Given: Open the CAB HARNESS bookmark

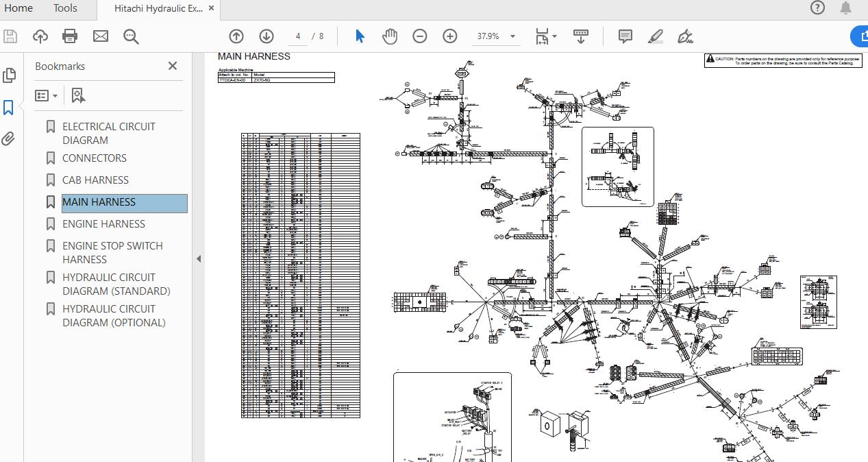Looking at the screenshot, I should pyautogui.click(x=95, y=180).
